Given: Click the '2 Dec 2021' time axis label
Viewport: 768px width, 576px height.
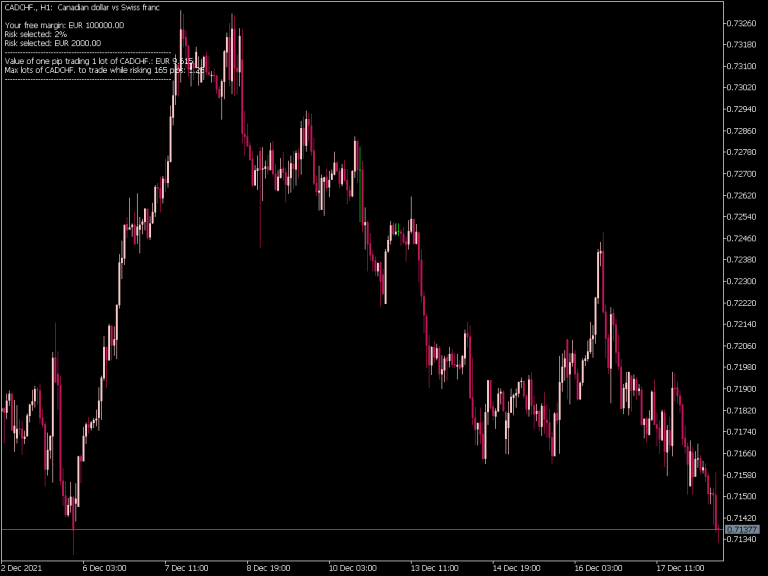Looking at the screenshot, I should pos(22,568).
